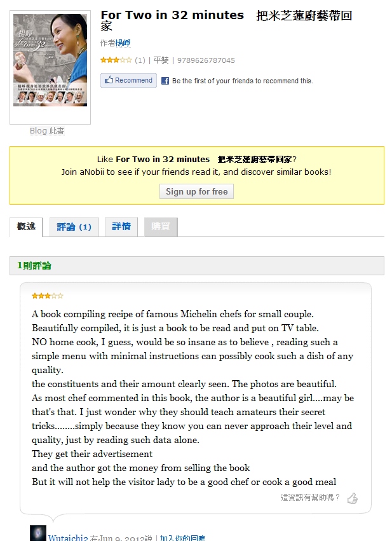Click the review's star rating icons

point(48,296)
